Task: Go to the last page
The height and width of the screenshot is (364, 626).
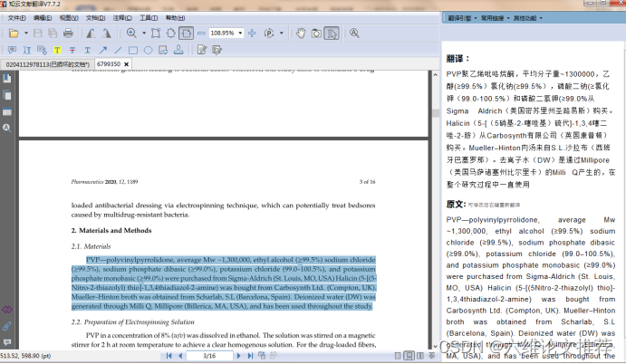Action: pyautogui.click(x=250, y=356)
